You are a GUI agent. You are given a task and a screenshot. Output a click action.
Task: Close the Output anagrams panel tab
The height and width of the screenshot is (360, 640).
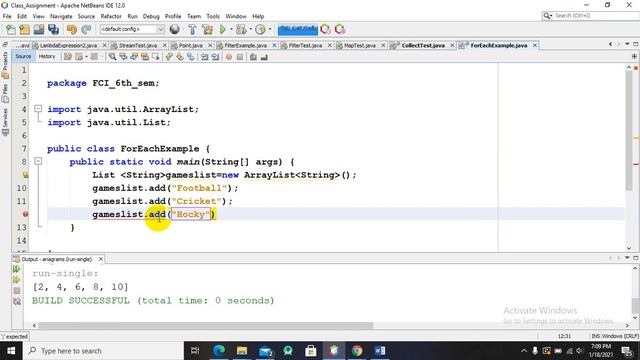tap(100, 259)
